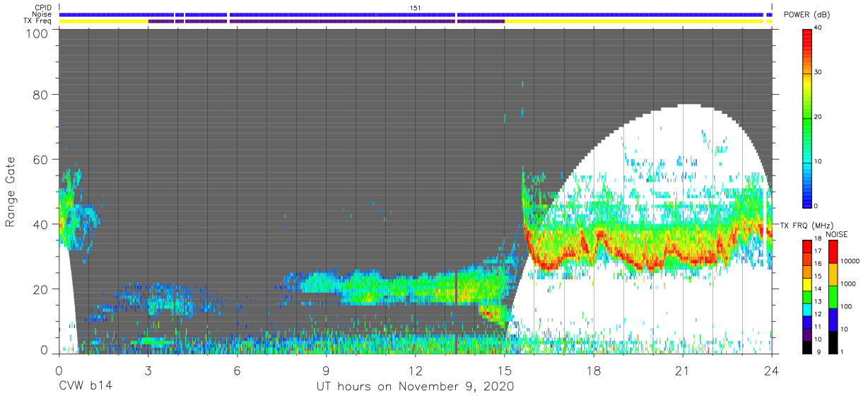Click the '14' tick on TX FRQ scale
The image size is (868, 401).
[x=818, y=290]
